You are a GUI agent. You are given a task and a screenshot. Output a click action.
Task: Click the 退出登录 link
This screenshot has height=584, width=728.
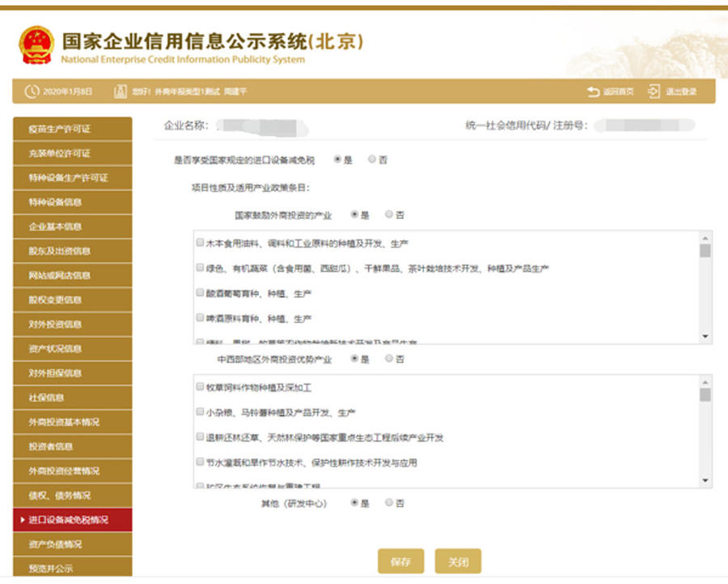pyautogui.click(x=681, y=91)
